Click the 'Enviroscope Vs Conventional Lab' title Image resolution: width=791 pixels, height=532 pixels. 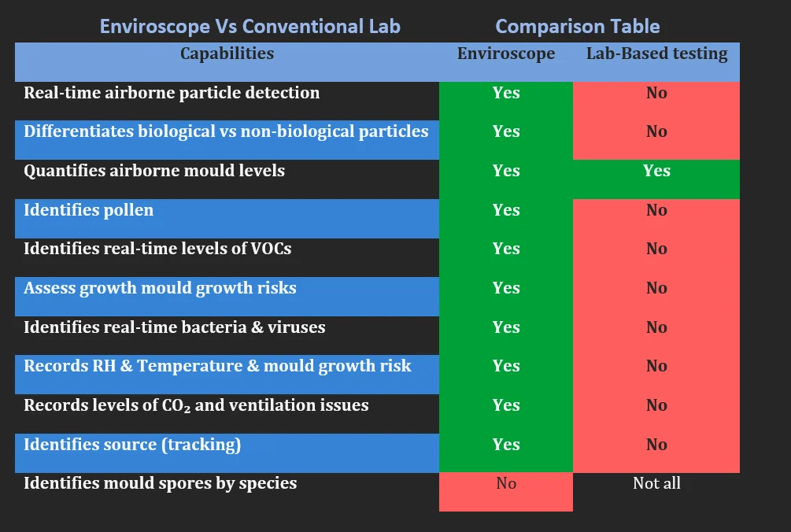click(249, 26)
